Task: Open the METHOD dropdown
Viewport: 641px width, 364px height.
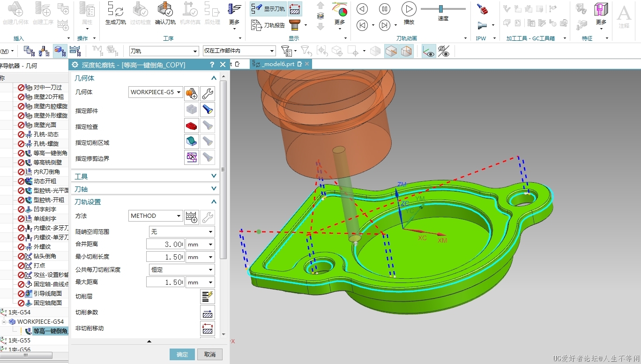Action: pyautogui.click(x=156, y=216)
